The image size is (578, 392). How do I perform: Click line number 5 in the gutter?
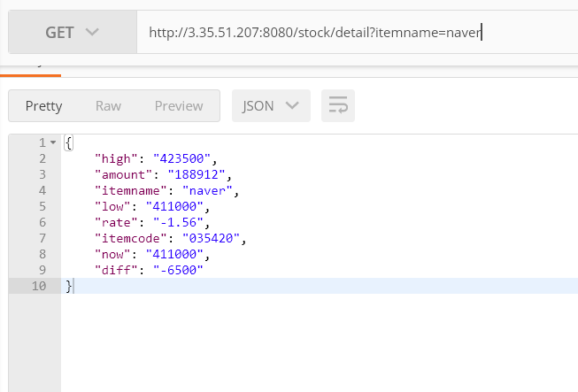click(42, 207)
